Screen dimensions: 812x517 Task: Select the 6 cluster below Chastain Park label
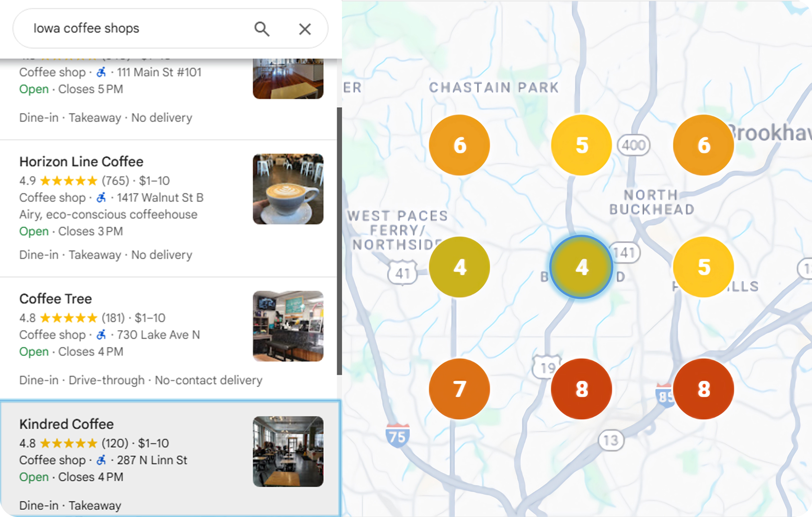point(459,145)
